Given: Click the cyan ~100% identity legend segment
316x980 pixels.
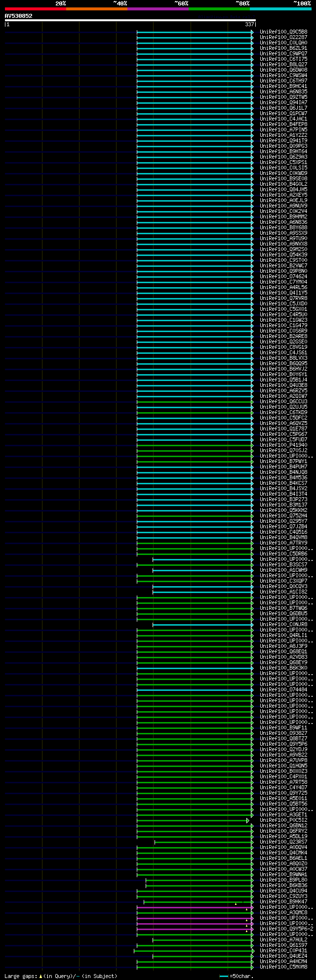Looking at the screenshot, I should pyautogui.click(x=280, y=9).
